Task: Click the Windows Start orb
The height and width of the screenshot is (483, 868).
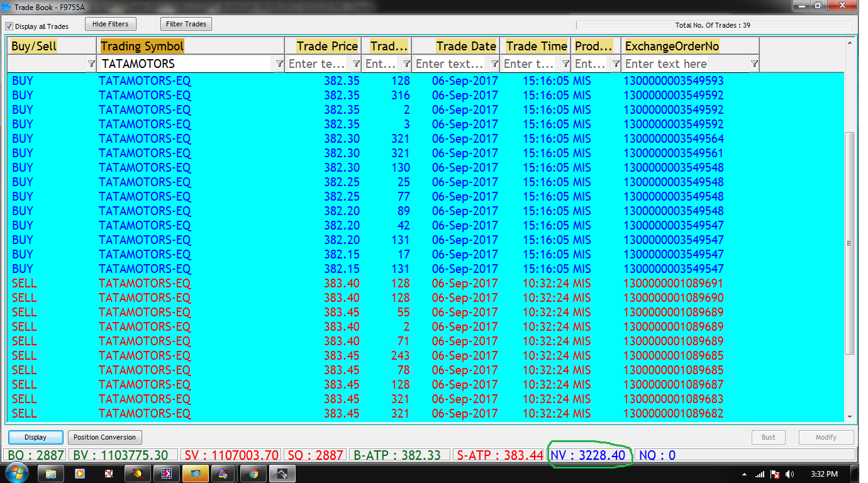Action: click(16, 474)
